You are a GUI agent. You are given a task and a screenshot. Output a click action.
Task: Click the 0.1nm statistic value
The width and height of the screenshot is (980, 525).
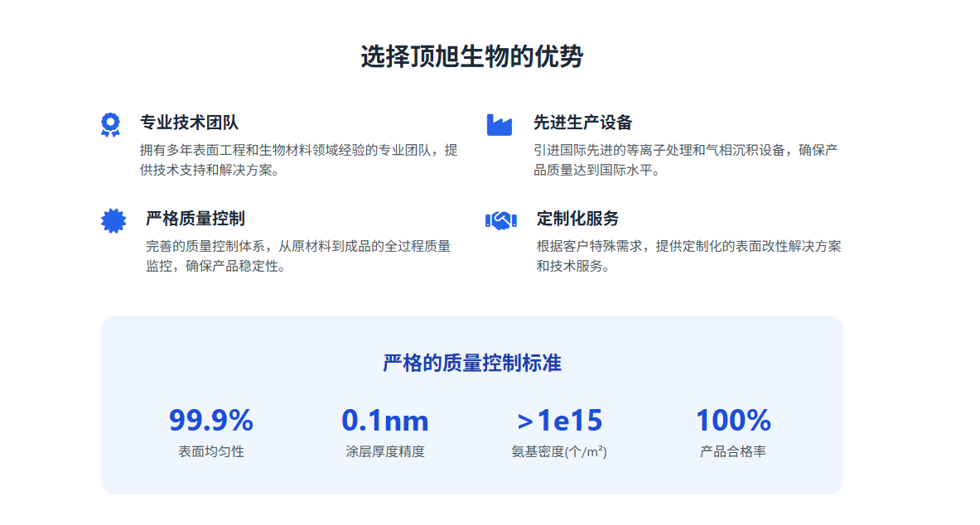coord(384,421)
